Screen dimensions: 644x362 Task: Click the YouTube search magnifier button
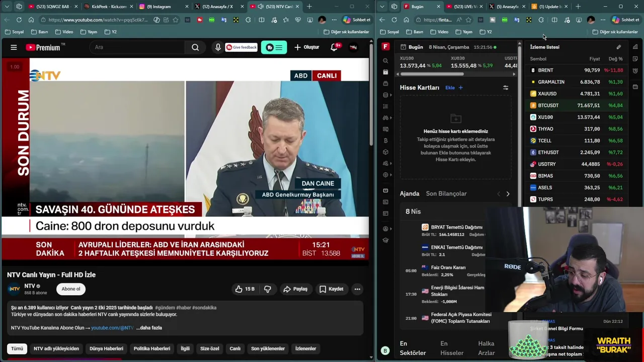coord(195,47)
